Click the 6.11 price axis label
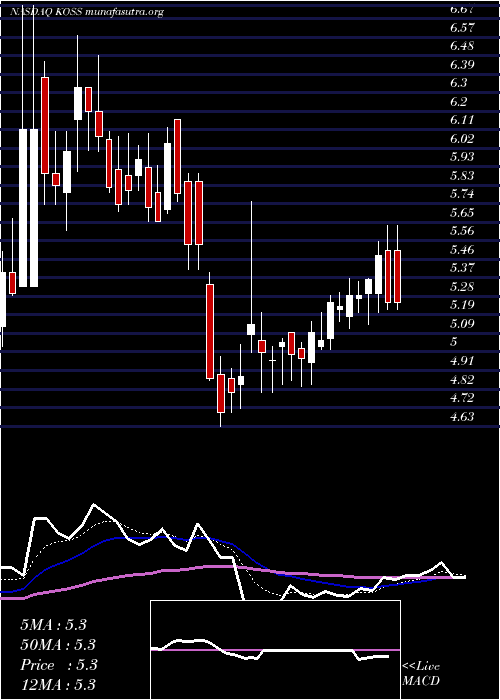 coord(462,120)
